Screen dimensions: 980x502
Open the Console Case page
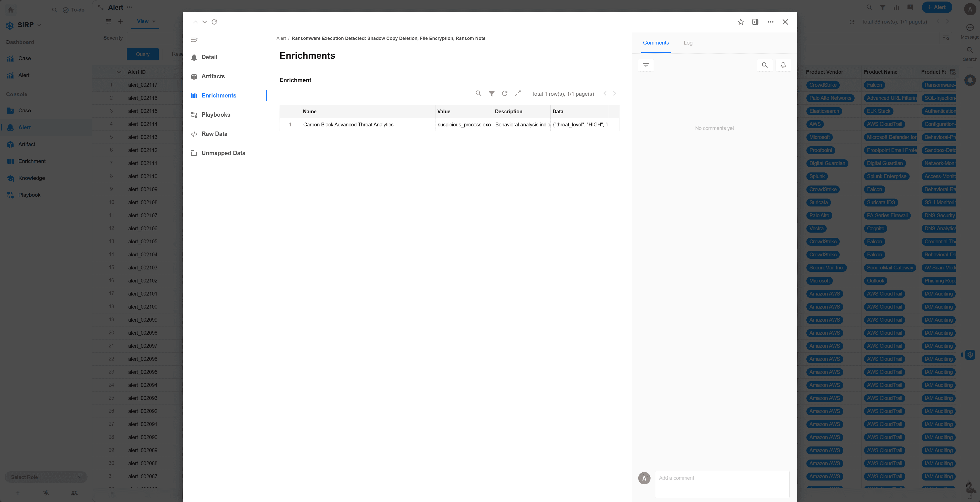[x=46, y=111]
